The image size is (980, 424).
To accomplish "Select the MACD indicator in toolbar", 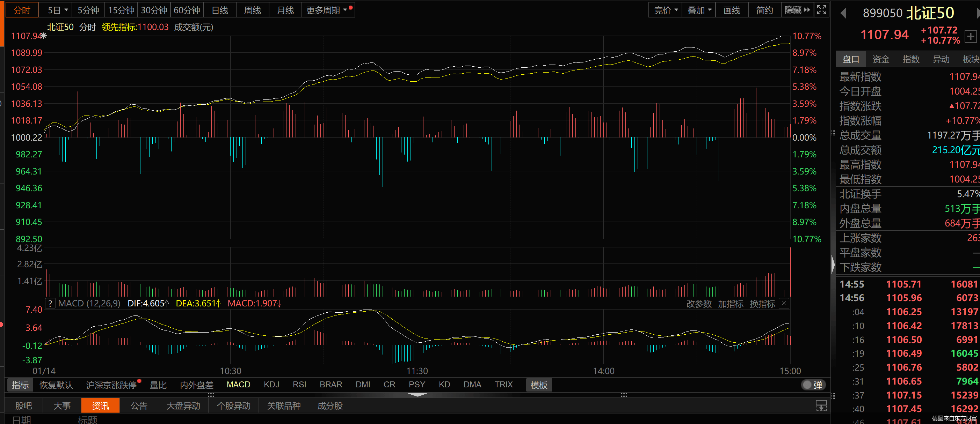I will 239,385.
